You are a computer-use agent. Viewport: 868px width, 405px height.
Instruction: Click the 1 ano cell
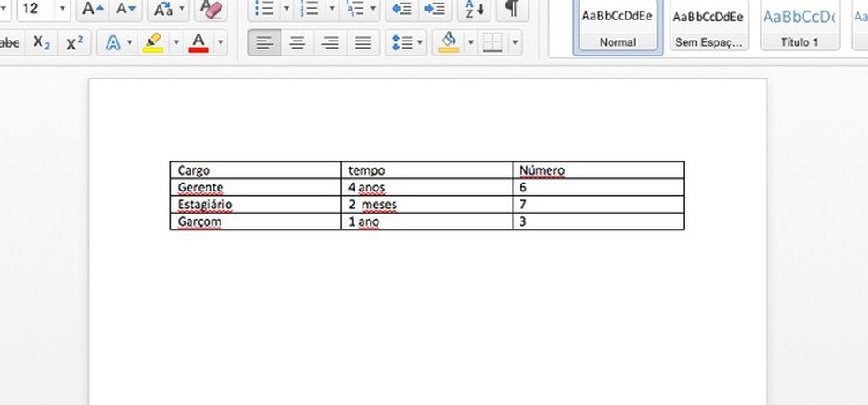pos(427,221)
